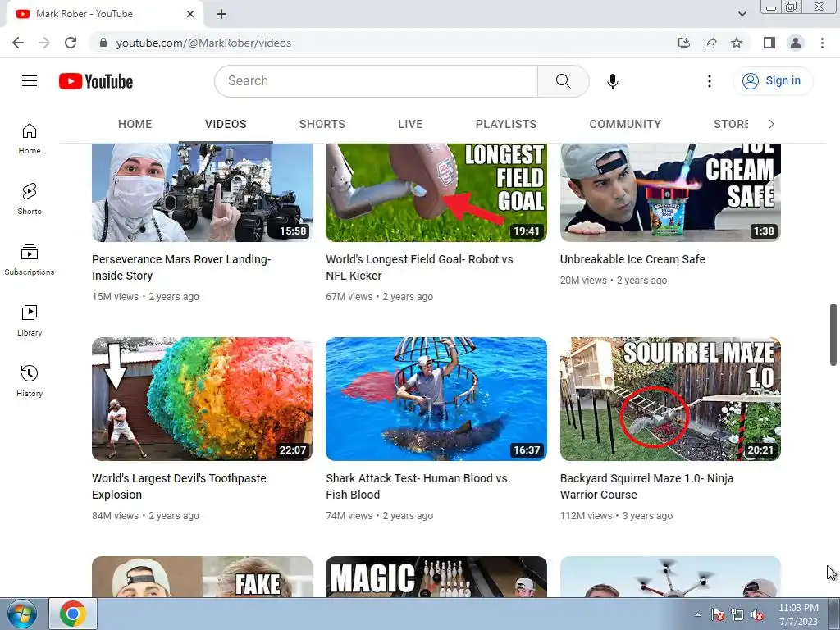Image resolution: width=840 pixels, height=630 pixels.
Task: Open the COMMUNITY channel tab
Action: click(x=625, y=124)
